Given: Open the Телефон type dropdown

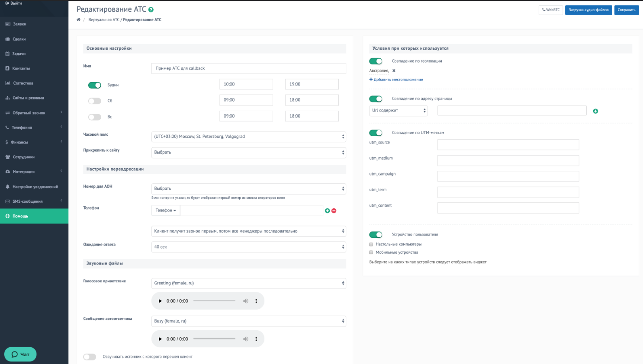Looking at the screenshot, I should pos(166,211).
